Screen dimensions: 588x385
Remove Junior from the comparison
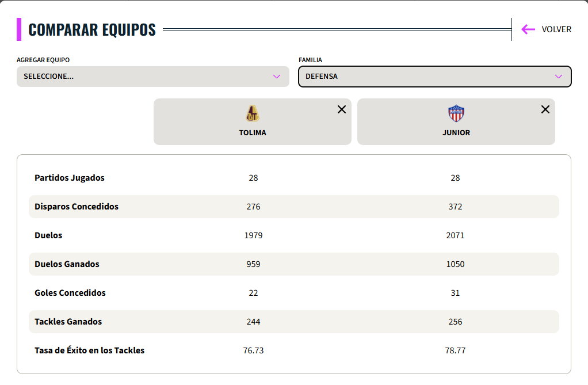545,109
